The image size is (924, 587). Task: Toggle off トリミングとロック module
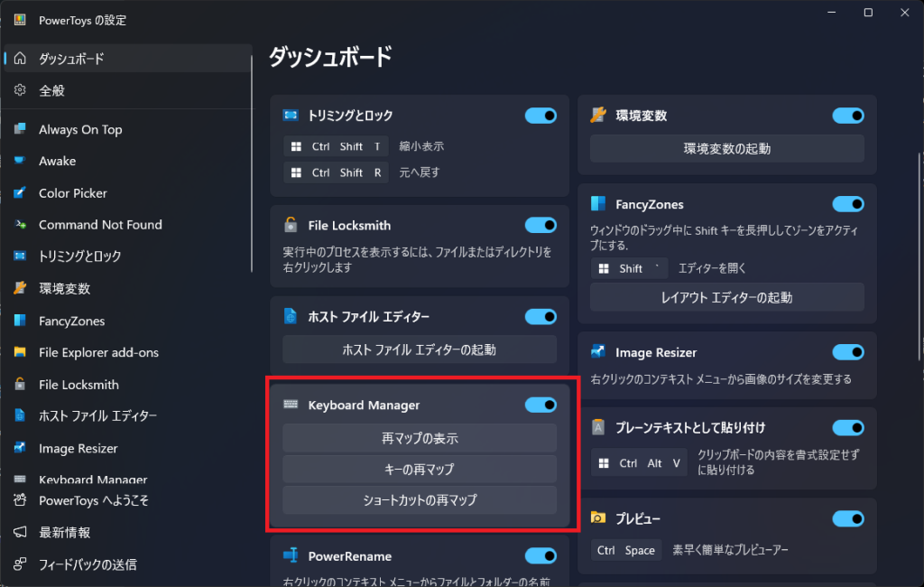(541, 116)
